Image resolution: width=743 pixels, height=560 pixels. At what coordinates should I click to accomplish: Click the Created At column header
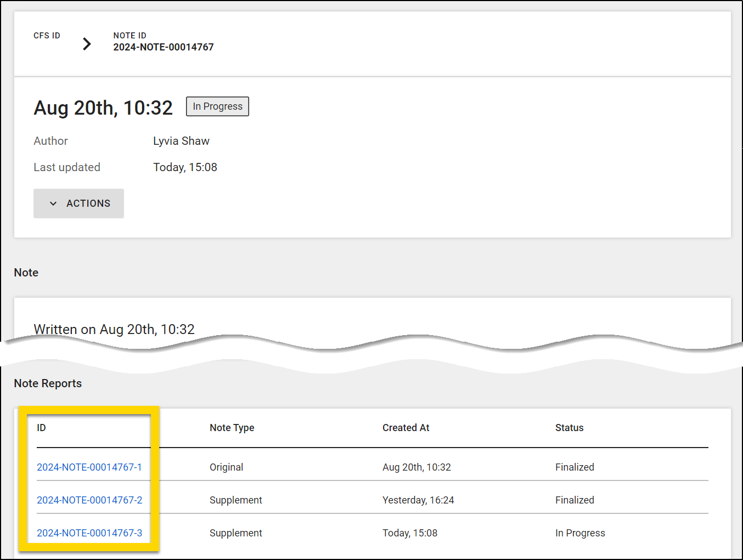point(406,428)
